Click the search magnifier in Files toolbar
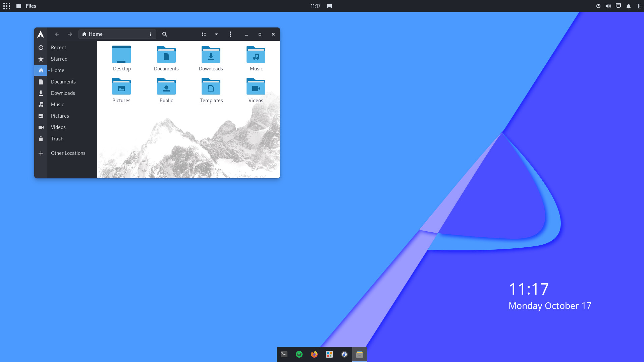The image size is (644, 362). (x=165, y=34)
